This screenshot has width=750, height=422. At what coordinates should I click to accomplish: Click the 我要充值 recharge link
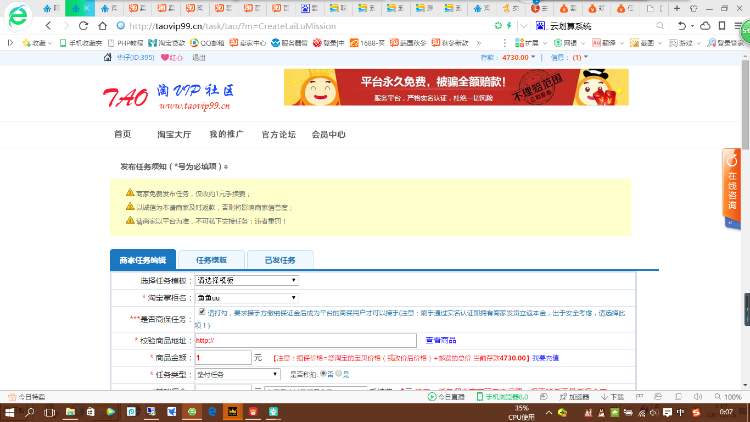pos(545,358)
